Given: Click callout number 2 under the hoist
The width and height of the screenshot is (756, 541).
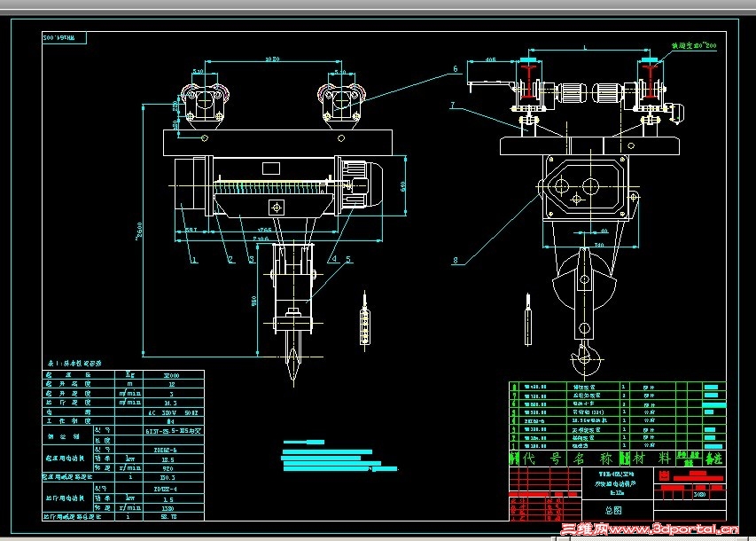Looking at the screenshot, I should pyautogui.click(x=231, y=260).
